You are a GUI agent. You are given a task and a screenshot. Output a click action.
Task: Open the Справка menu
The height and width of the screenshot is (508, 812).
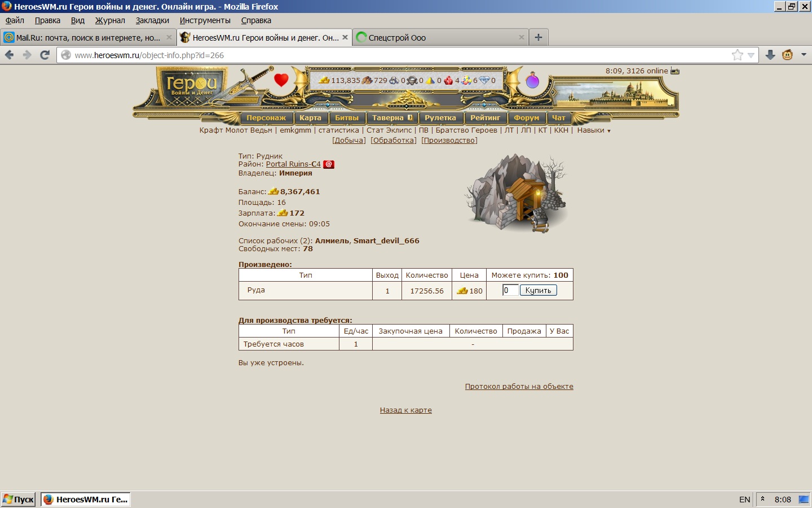click(x=256, y=20)
